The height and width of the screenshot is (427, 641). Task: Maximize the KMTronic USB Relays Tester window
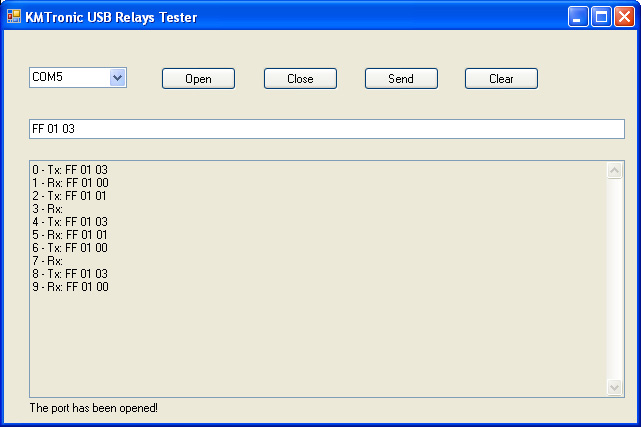(601, 17)
